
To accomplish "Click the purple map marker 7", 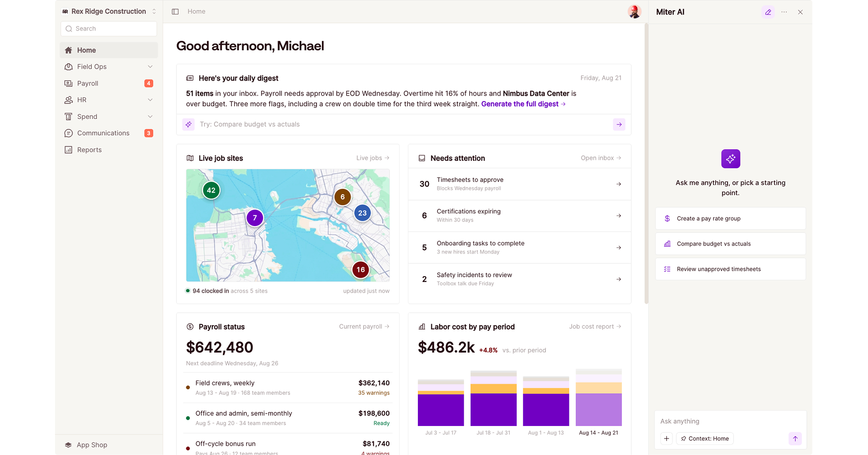I will pyautogui.click(x=255, y=218).
